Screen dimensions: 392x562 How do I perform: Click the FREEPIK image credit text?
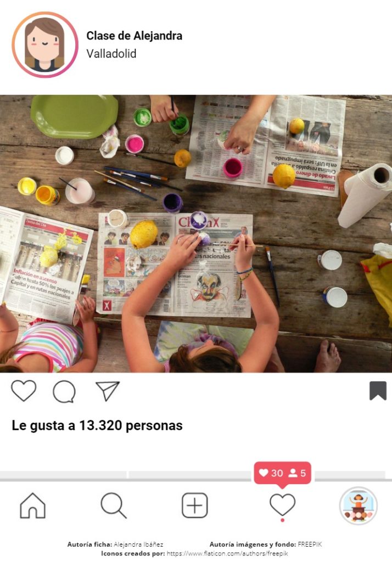pyautogui.click(x=310, y=544)
